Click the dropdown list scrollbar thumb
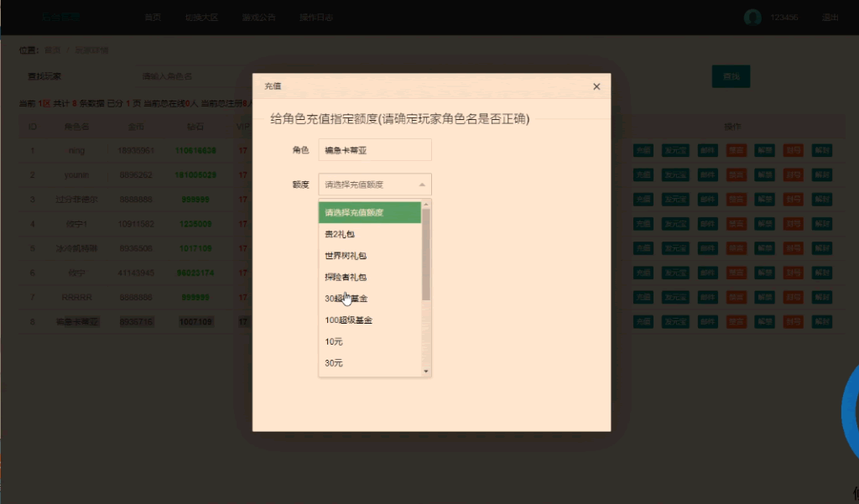Image resolution: width=859 pixels, height=504 pixels. 426,253
